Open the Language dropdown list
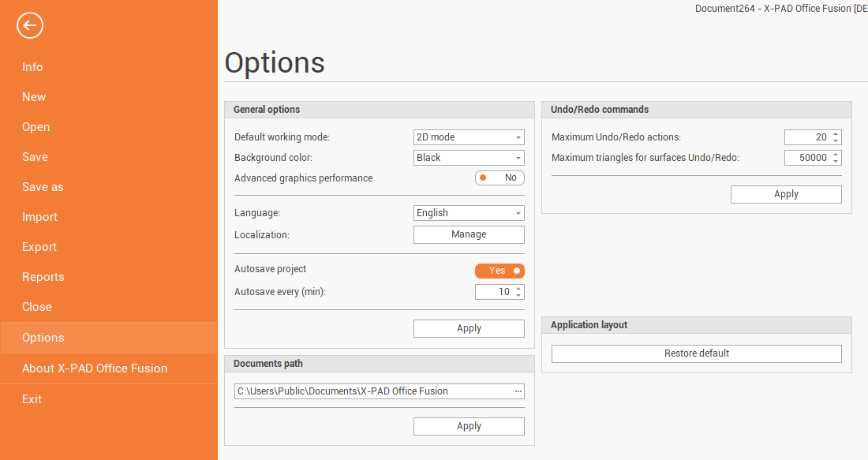 coord(469,213)
